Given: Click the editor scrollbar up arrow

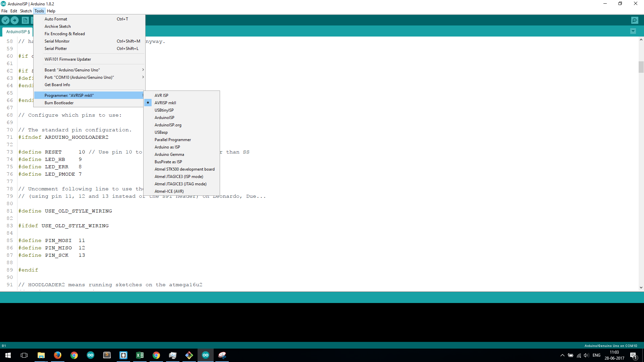Looking at the screenshot, I should pyautogui.click(x=641, y=40).
